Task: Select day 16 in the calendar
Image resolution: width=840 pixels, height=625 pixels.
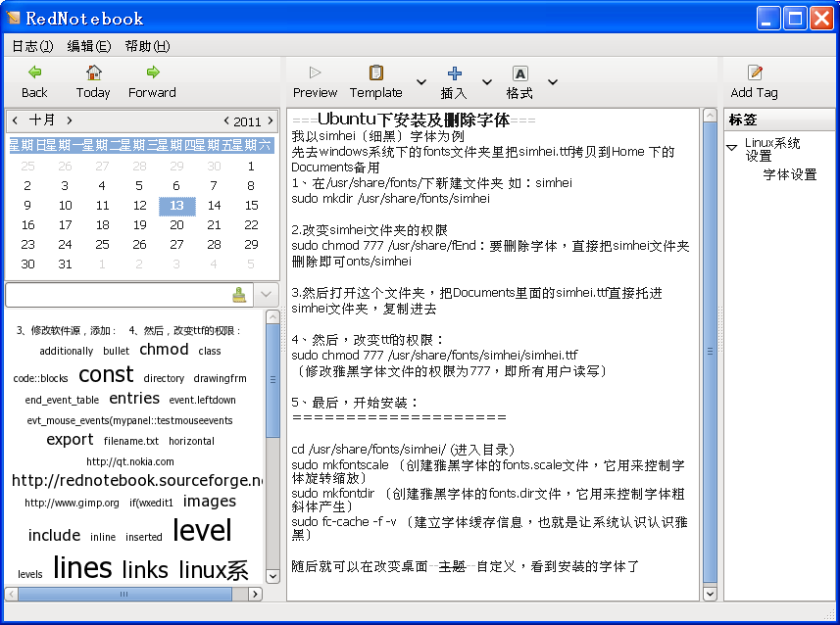Action: [27, 225]
